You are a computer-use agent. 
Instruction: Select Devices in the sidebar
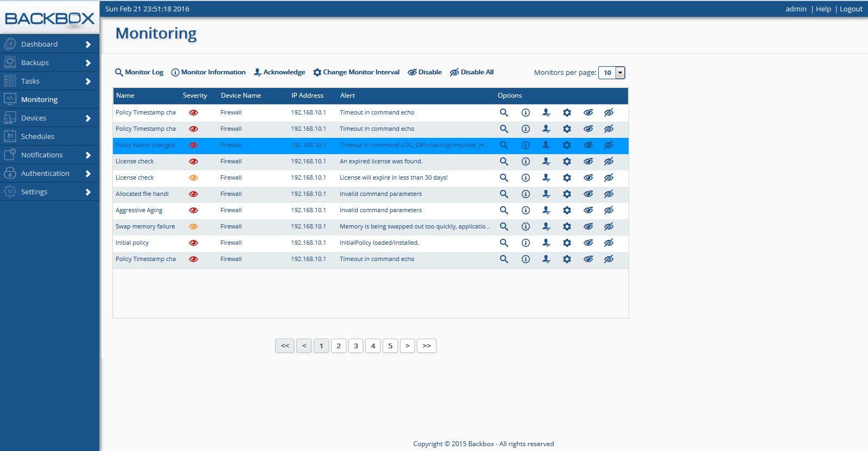34,118
